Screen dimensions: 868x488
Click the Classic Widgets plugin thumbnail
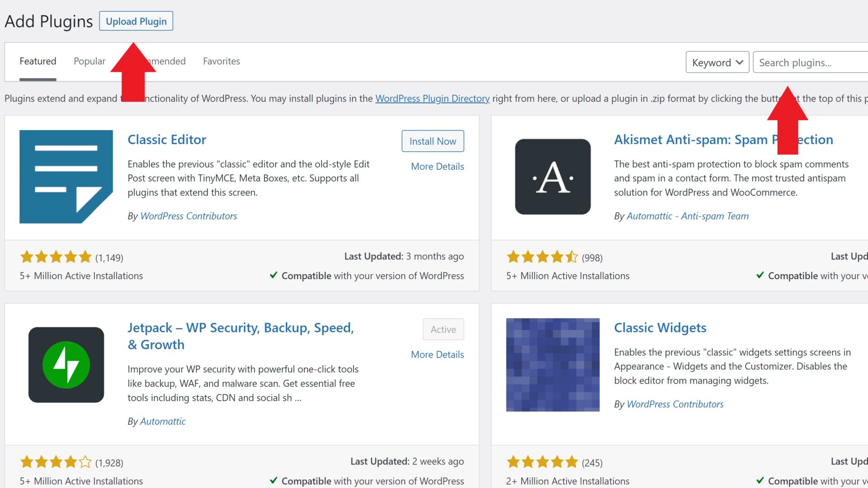click(x=553, y=365)
